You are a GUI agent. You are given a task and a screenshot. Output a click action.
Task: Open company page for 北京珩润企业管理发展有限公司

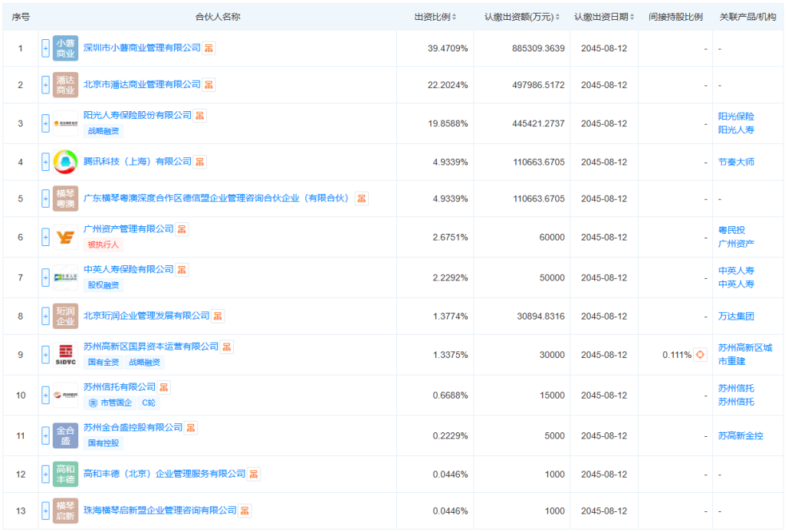click(146, 316)
